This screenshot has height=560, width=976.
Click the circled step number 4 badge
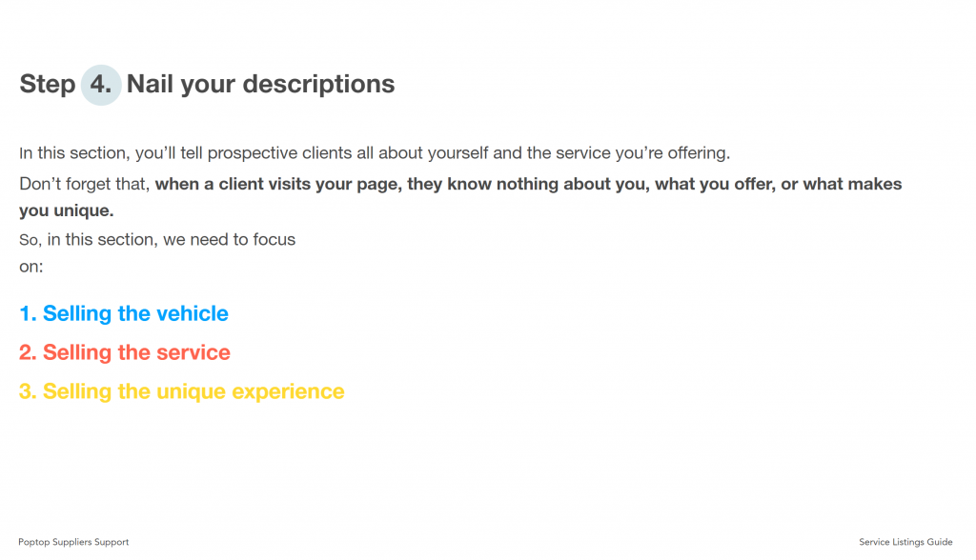coord(100,85)
